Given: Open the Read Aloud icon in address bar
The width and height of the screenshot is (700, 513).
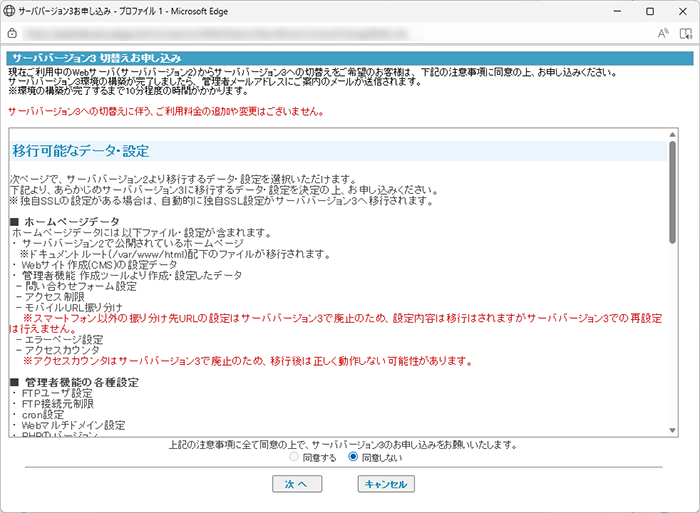Looking at the screenshot, I should click(663, 32).
